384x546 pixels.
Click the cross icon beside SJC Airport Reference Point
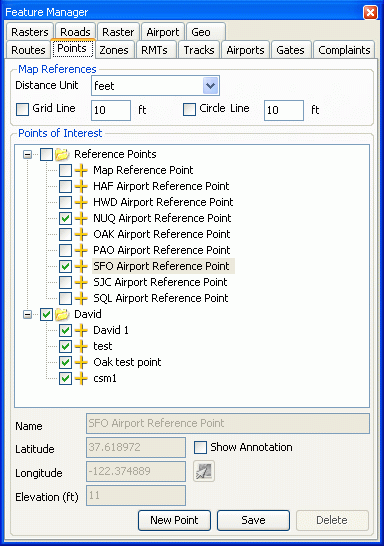[81, 282]
